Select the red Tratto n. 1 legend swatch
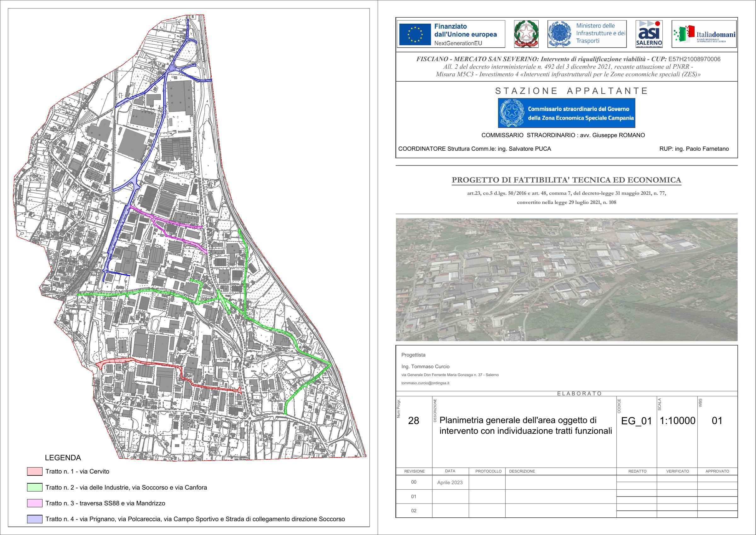This screenshot has height=535, width=756. click(35, 471)
